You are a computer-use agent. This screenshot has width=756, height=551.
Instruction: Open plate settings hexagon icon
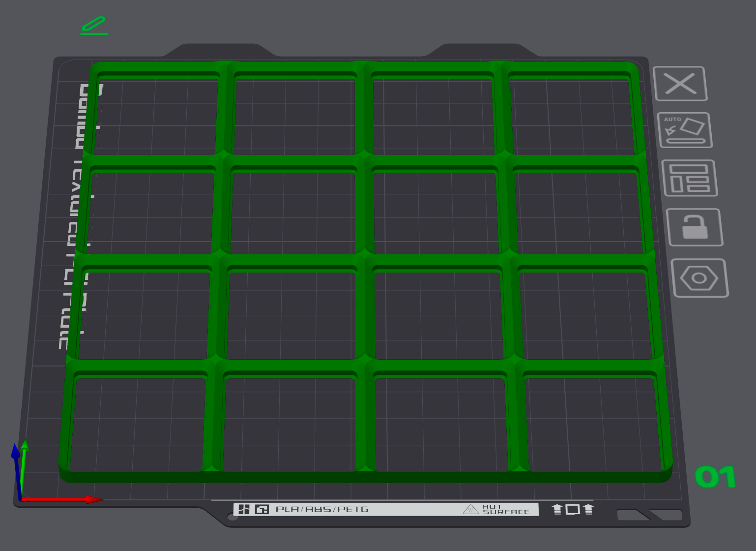click(x=699, y=278)
